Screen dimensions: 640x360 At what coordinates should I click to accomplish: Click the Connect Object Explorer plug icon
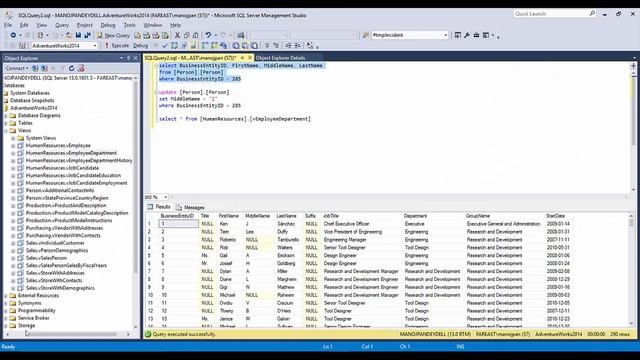(x=36, y=68)
